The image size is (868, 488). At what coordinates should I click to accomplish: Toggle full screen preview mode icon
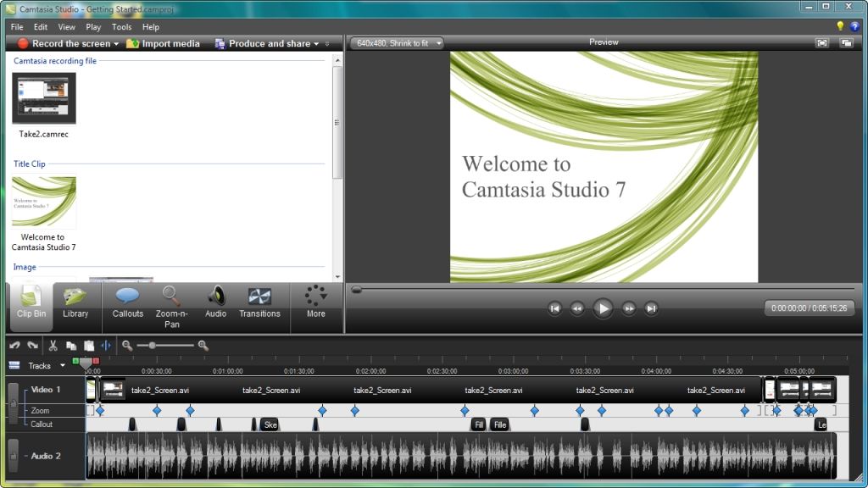[822, 42]
